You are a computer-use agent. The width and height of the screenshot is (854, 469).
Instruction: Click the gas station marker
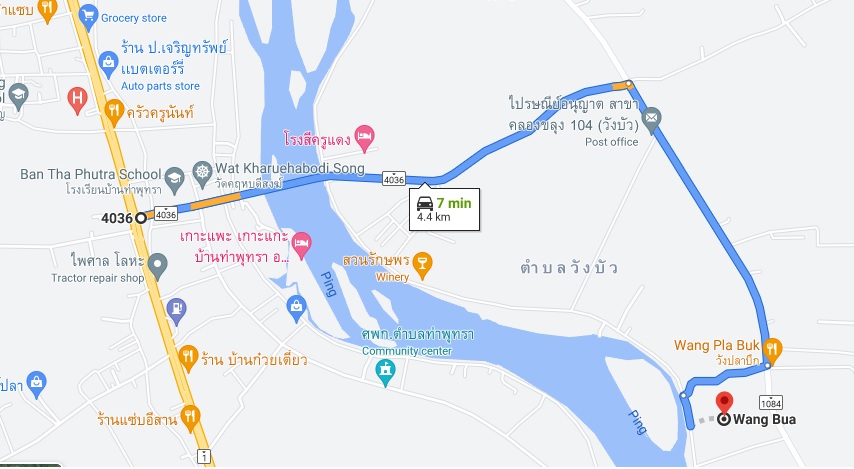click(176, 311)
